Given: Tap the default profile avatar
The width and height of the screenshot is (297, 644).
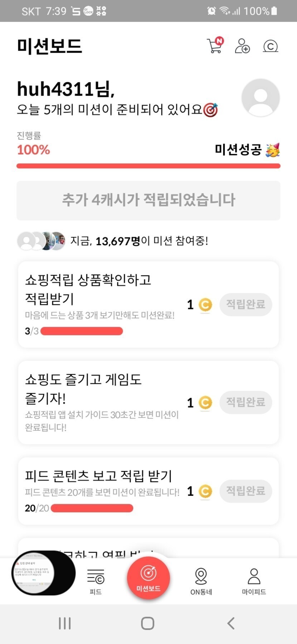Looking at the screenshot, I should tap(260, 98).
